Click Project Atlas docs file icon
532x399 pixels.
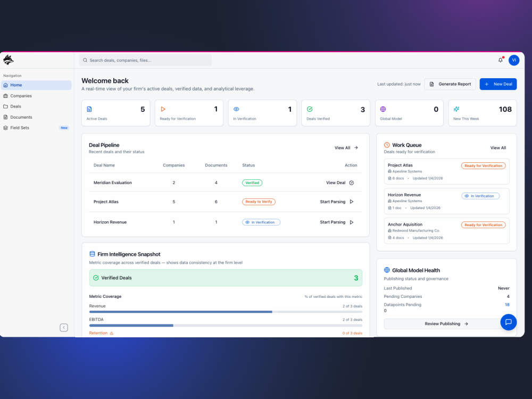(389, 178)
